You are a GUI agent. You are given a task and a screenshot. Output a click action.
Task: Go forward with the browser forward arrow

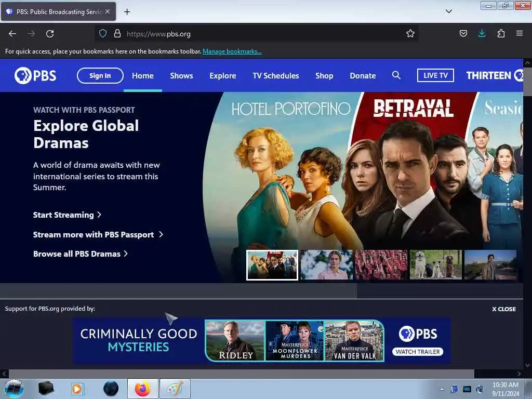pos(31,34)
